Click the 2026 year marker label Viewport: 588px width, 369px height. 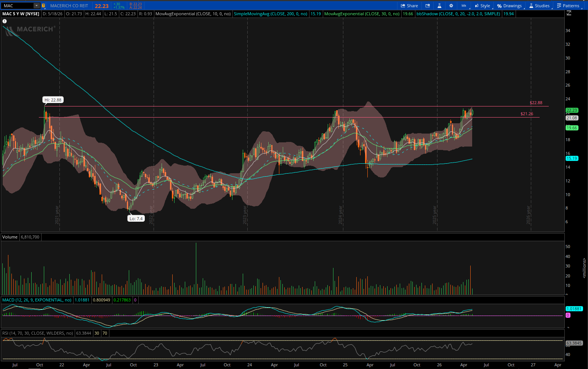point(528,215)
